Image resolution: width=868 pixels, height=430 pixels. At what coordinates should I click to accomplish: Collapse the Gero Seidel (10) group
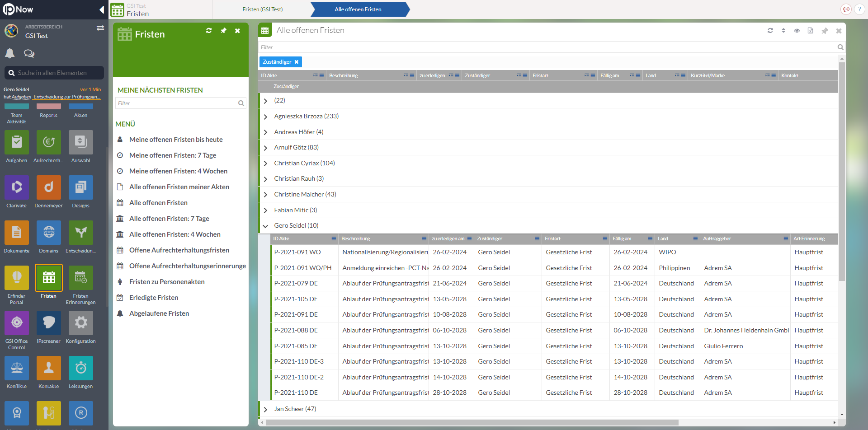[x=266, y=225]
